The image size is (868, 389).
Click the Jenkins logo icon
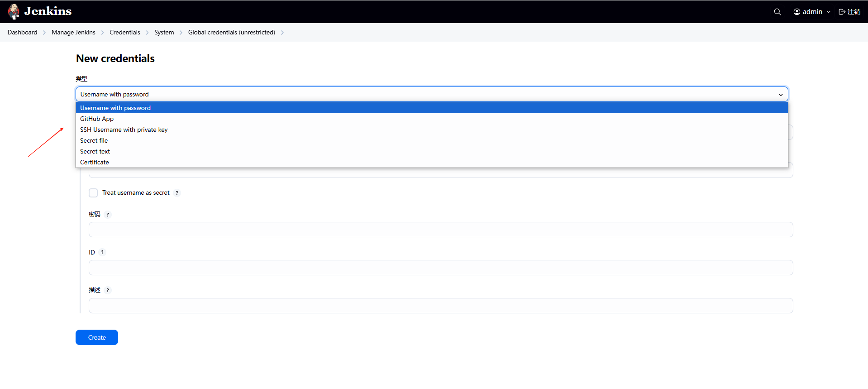click(14, 12)
